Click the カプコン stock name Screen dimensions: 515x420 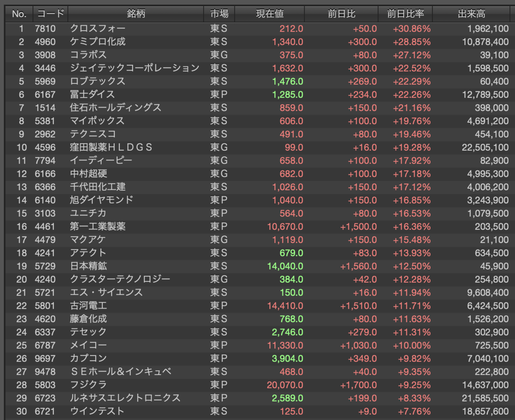click(88, 358)
